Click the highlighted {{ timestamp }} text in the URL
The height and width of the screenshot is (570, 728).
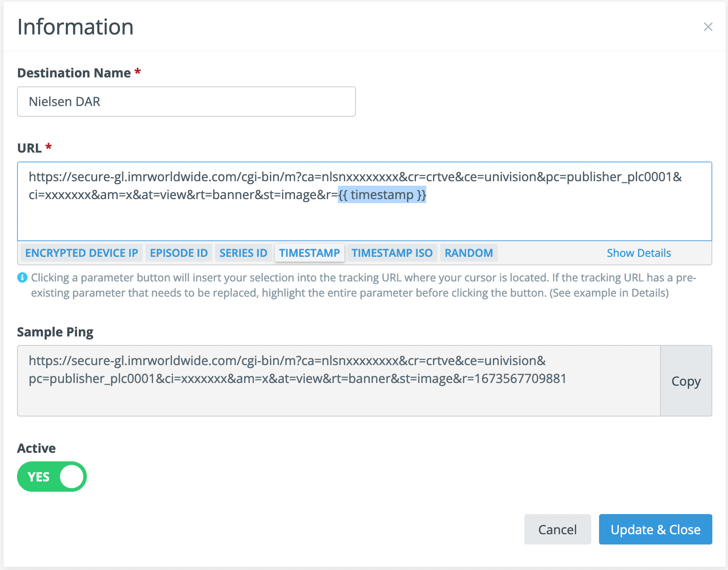pos(382,195)
